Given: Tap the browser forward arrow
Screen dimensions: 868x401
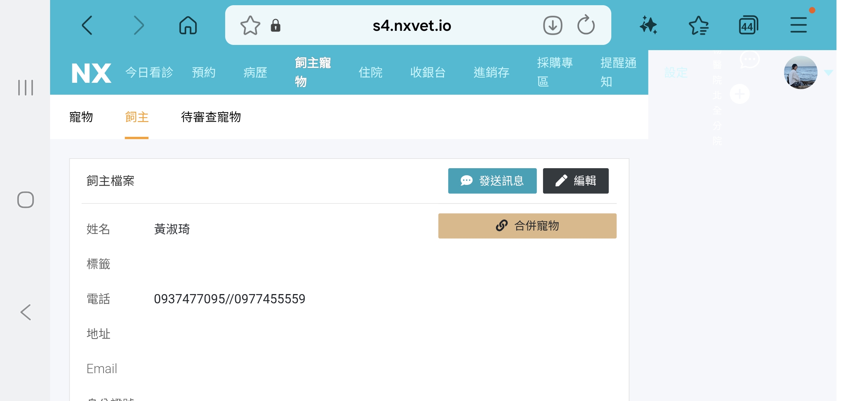Looking at the screenshot, I should tap(138, 25).
